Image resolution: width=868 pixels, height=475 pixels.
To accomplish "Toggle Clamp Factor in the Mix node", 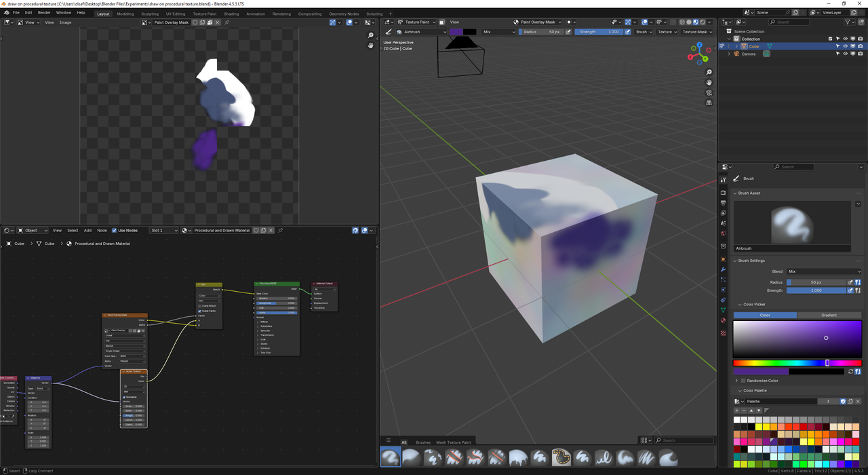I will [x=199, y=311].
